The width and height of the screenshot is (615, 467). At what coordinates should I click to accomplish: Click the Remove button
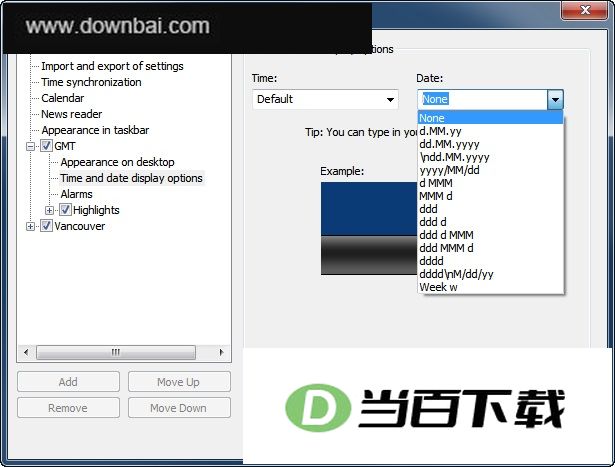(x=68, y=408)
